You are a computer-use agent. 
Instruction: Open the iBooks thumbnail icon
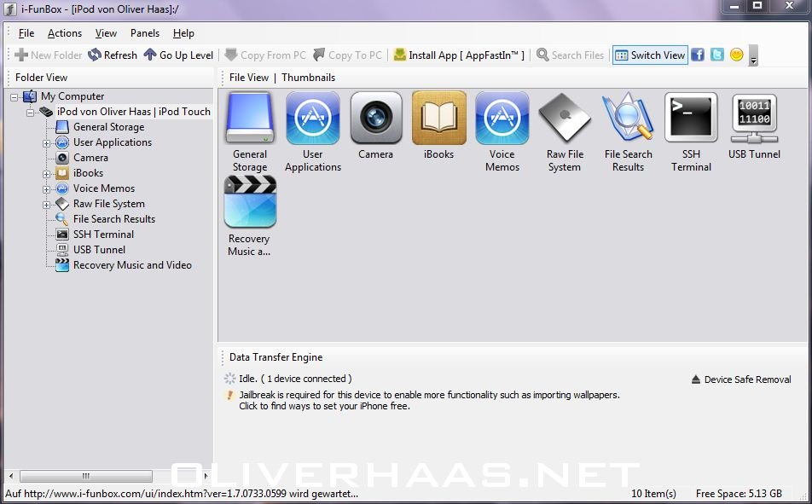pyautogui.click(x=438, y=118)
